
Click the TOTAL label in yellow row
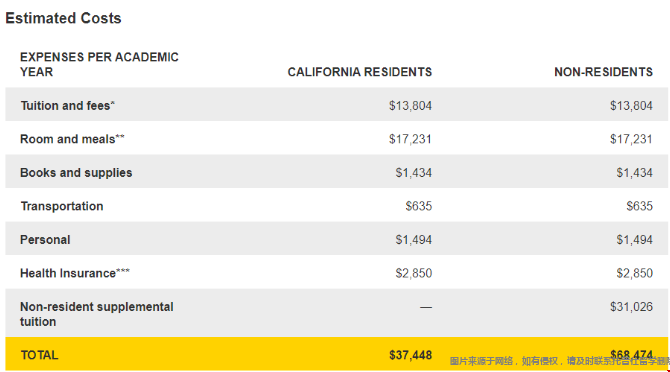click(x=39, y=355)
